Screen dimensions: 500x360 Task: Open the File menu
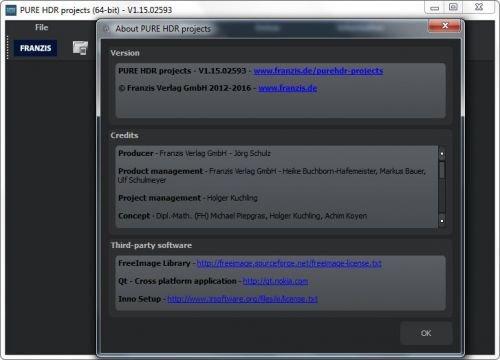click(42, 28)
